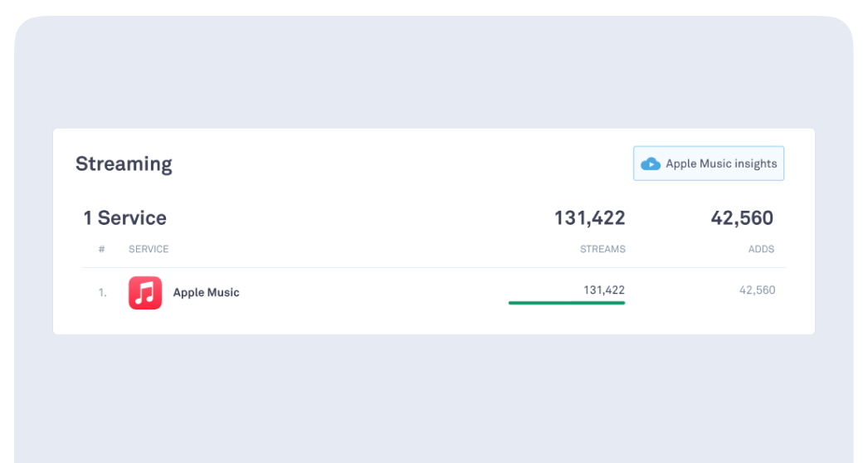Sort by the SERVICE column header
Viewport: 868px width, 463px height.
click(149, 249)
